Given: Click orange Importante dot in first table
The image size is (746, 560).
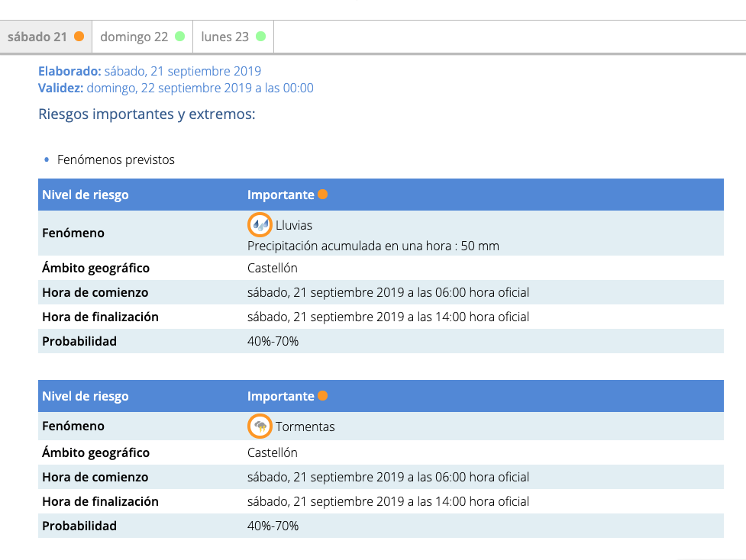Looking at the screenshot, I should click(x=322, y=195).
